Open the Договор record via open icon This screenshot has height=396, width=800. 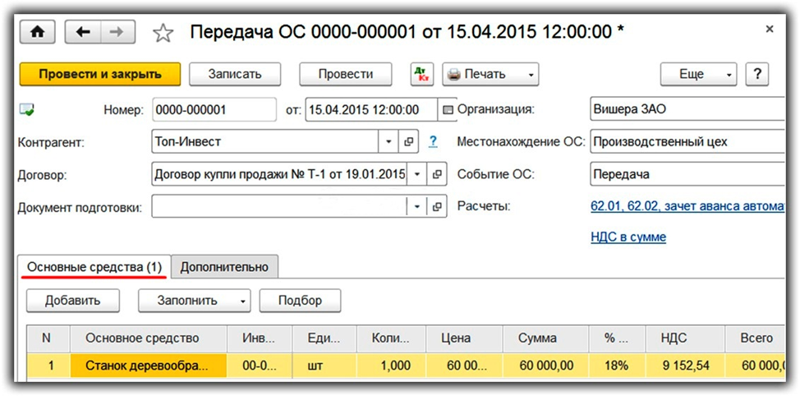[437, 175]
